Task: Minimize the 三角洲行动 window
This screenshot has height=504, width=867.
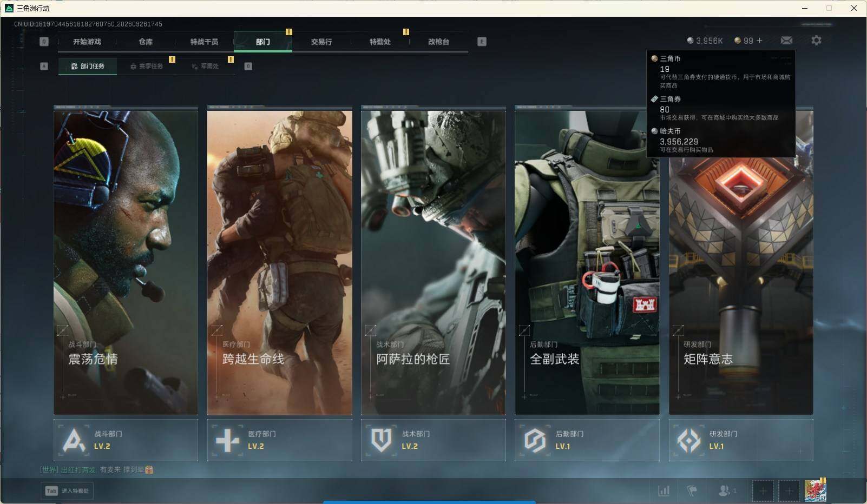Action: (x=804, y=8)
